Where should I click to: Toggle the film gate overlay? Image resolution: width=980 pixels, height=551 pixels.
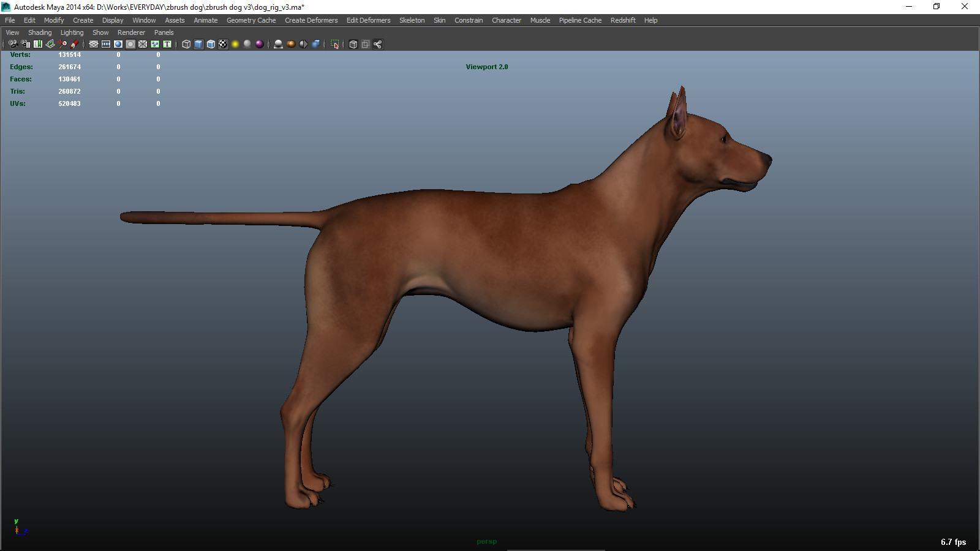[105, 43]
